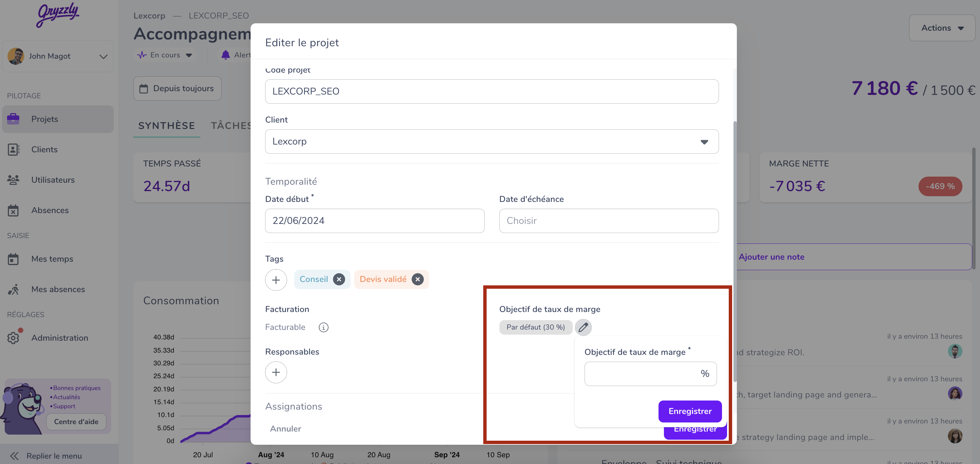Screen dimensions: 980x464
Task: Click the edit dialog scrollbar
Action: point(734,251)
